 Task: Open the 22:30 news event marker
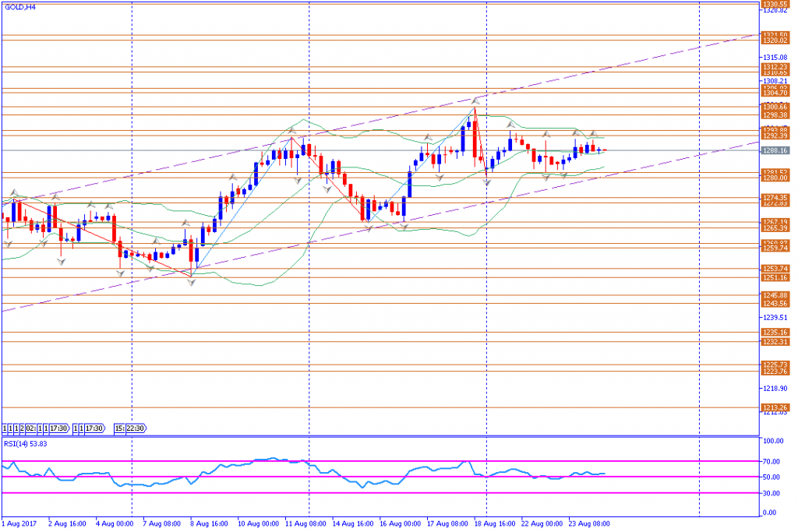click(x=136, y=428)
